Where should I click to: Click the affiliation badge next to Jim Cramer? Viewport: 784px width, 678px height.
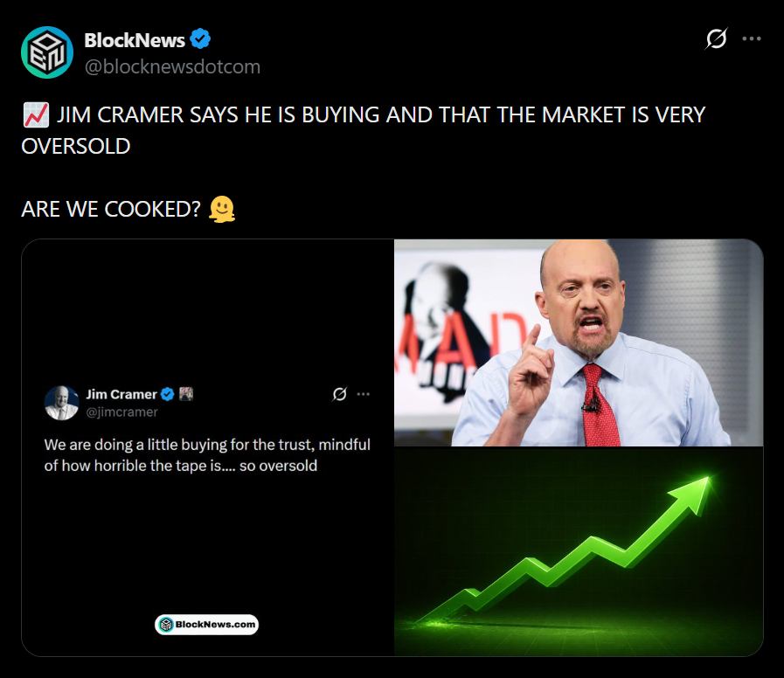[185, 394]
